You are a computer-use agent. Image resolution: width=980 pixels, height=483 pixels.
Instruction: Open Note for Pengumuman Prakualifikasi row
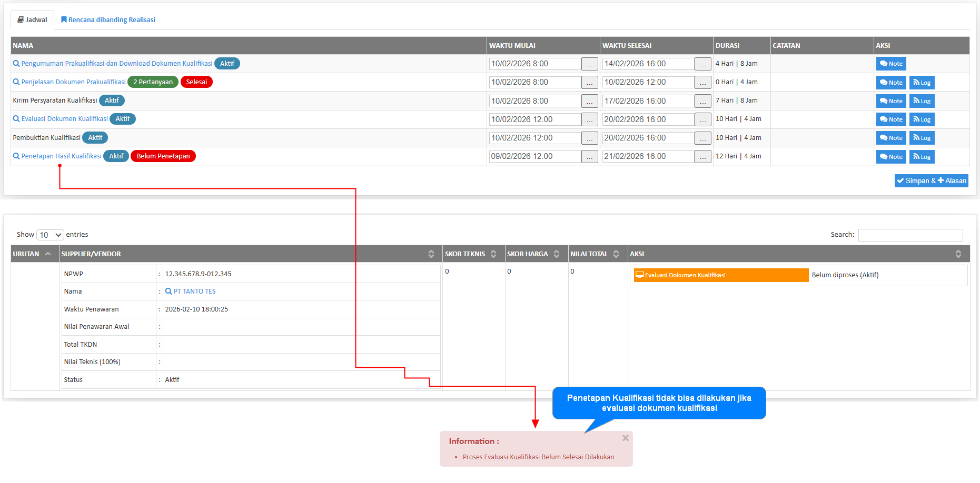pyautogui.click(x=890, y=64)
